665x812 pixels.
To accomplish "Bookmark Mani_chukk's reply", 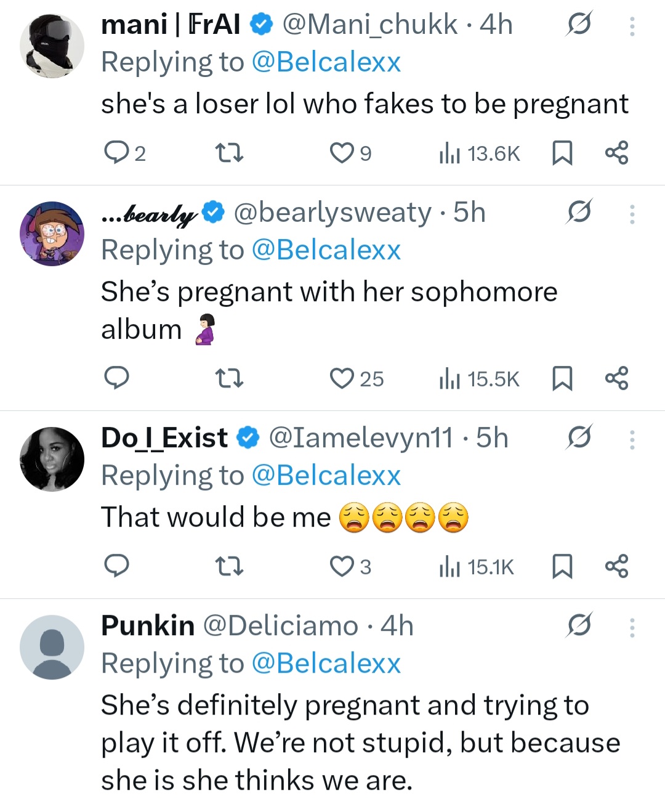I will 562,153.
